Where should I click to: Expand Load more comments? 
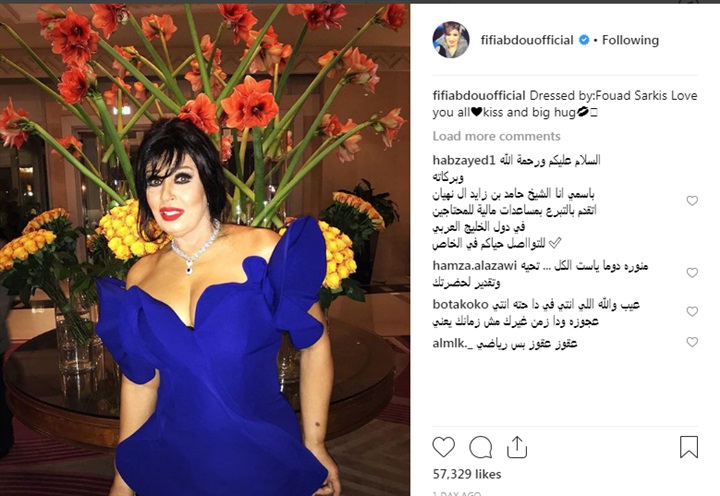(496, 136)
